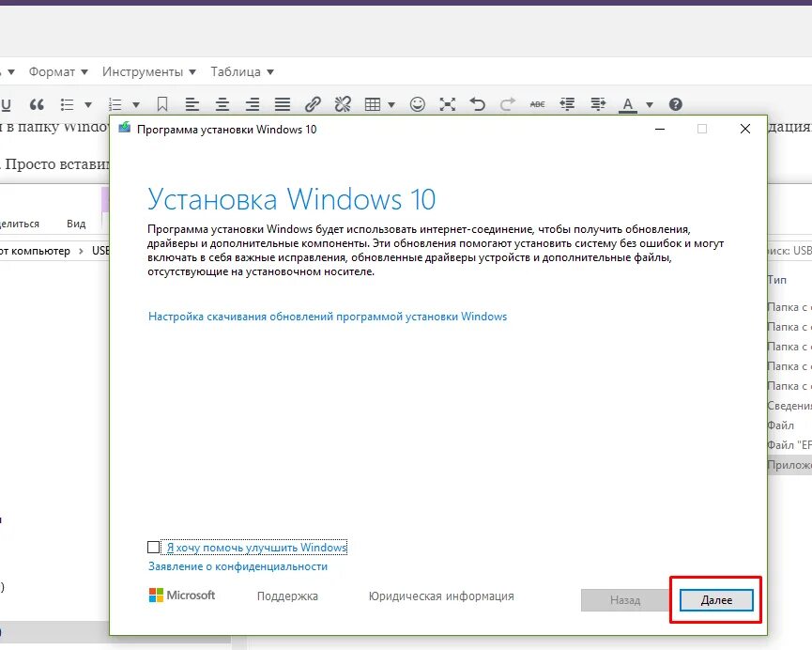Image resolution: width=812 pixels, height=650 pixels.
Task: Open the Заявление о конфиденциальности link
Action: [237, 566]
